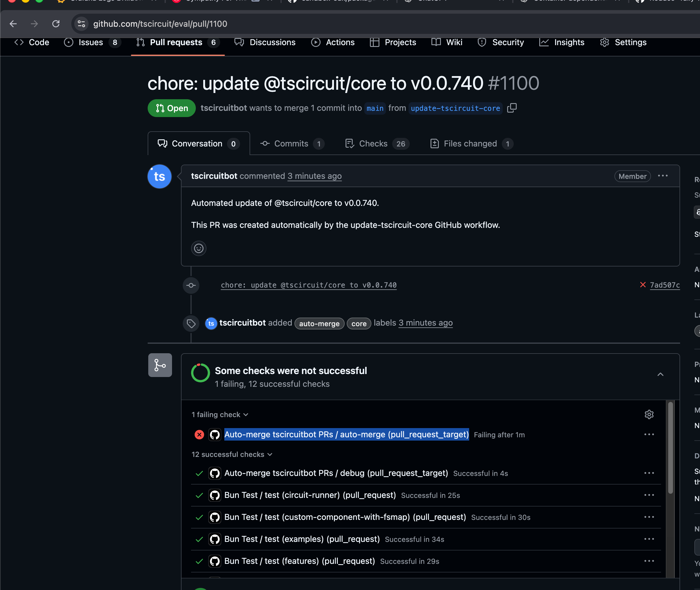The height and width of the screenshot is (590, 700).
Task: Open the site information icon in address bar
Action: click(81, 24)
